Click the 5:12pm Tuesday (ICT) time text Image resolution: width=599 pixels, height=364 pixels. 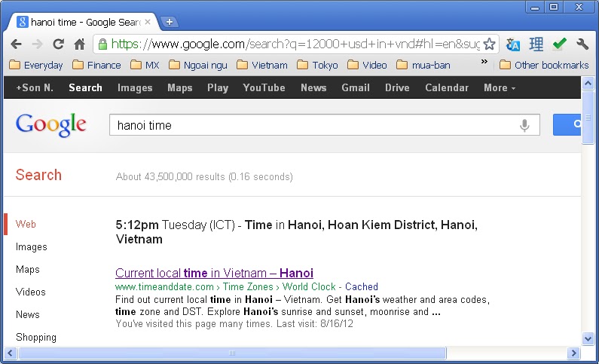(x=175, y=225)
